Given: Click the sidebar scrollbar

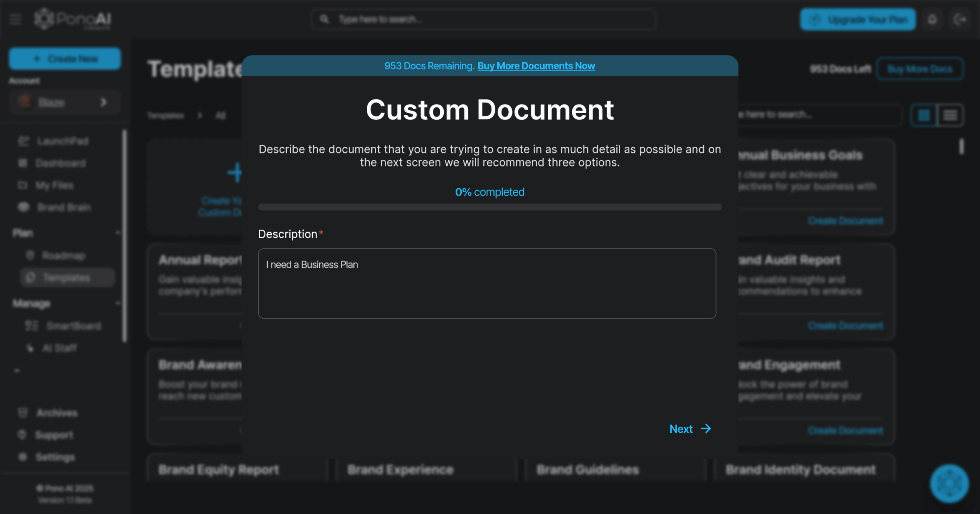Looking at the screenshot, I should pos(124,236).
